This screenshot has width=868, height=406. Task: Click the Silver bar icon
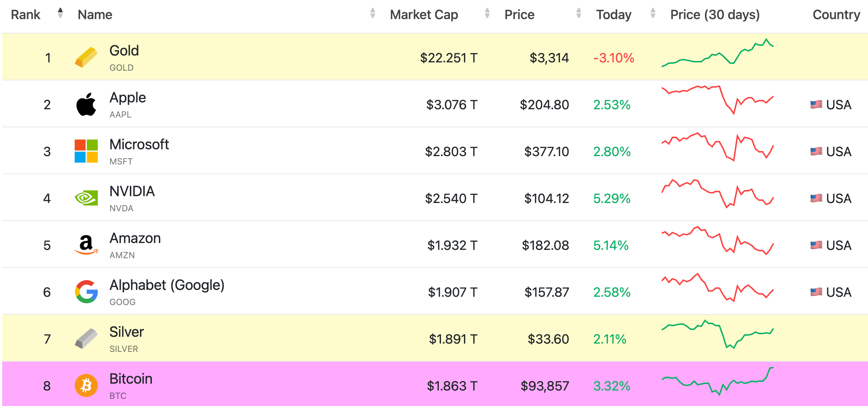coord(86,339)
